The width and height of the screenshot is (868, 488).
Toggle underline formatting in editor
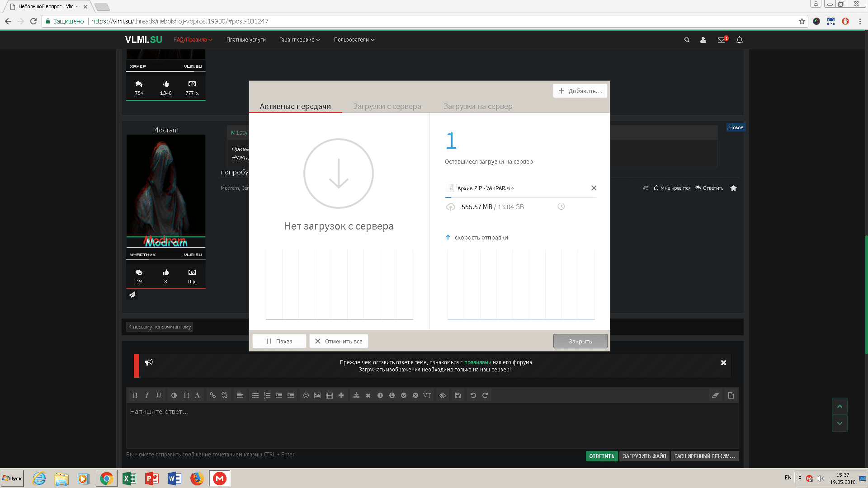[x=159, y=395]
